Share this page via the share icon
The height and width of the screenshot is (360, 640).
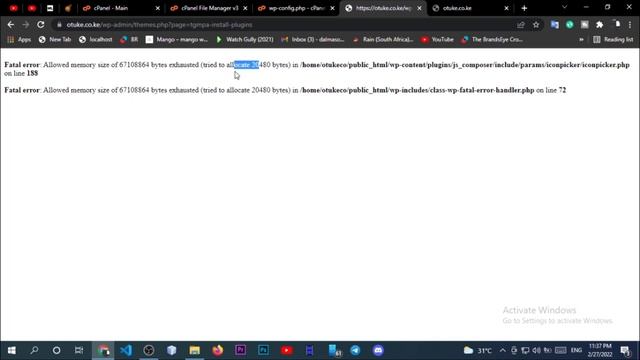click(520, 25)
